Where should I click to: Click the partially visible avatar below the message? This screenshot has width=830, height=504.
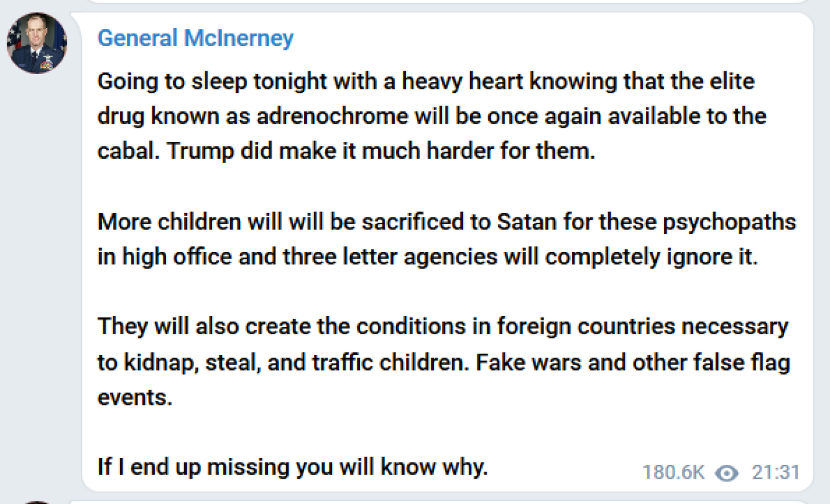pos(37,501)
